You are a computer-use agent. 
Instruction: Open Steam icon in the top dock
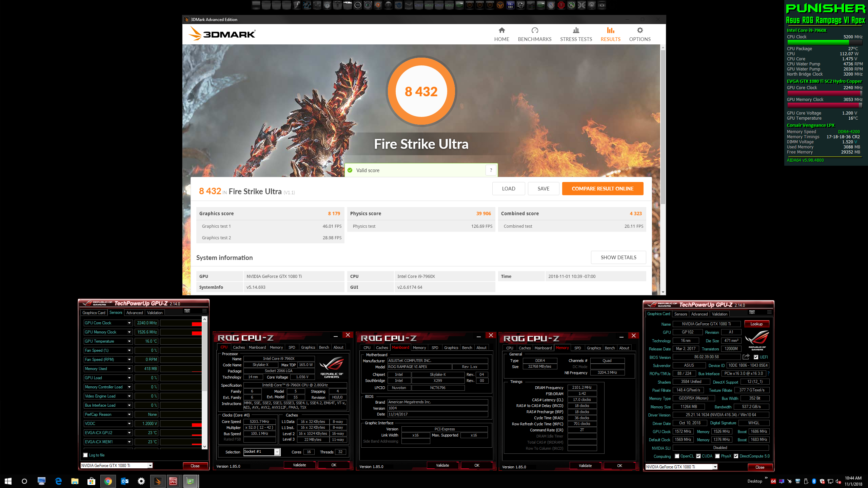(409, 5)
